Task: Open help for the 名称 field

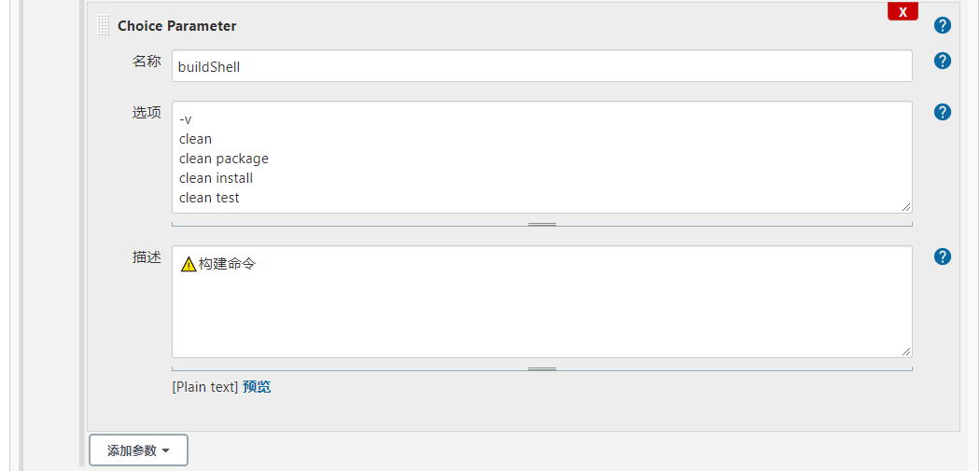Action: (x=943, y=61)
